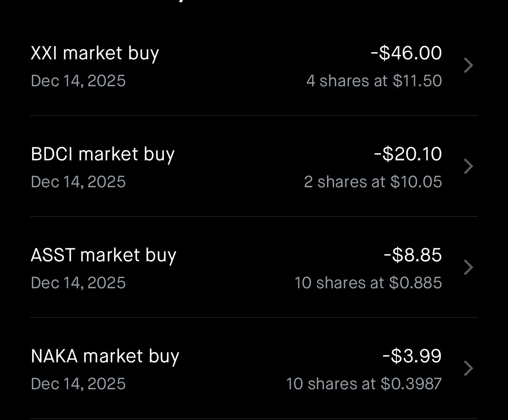The width and height of the screenshot is (508, 420).
Task: Click the date under ASST market buy
Action: tap(78, 283)
